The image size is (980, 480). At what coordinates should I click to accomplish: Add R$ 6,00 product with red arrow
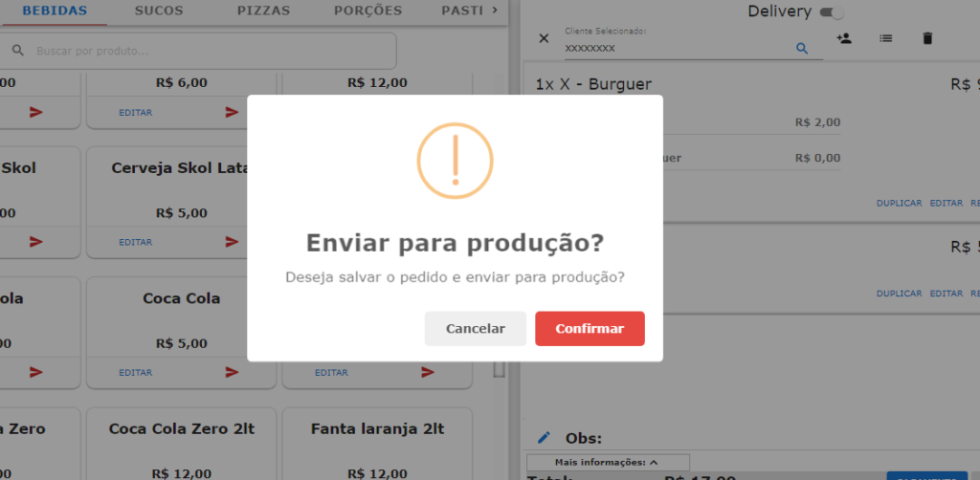pyautogui.click(x=232, y=113)
